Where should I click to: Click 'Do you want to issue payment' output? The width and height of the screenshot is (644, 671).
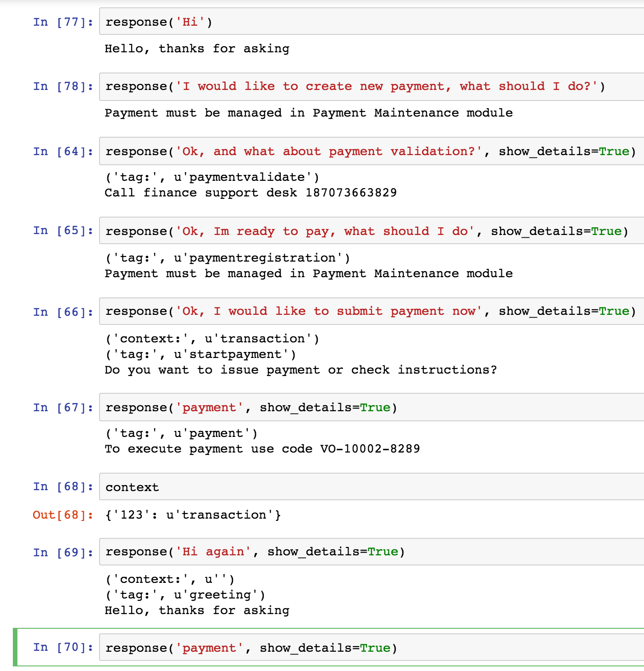coord(301,370)
